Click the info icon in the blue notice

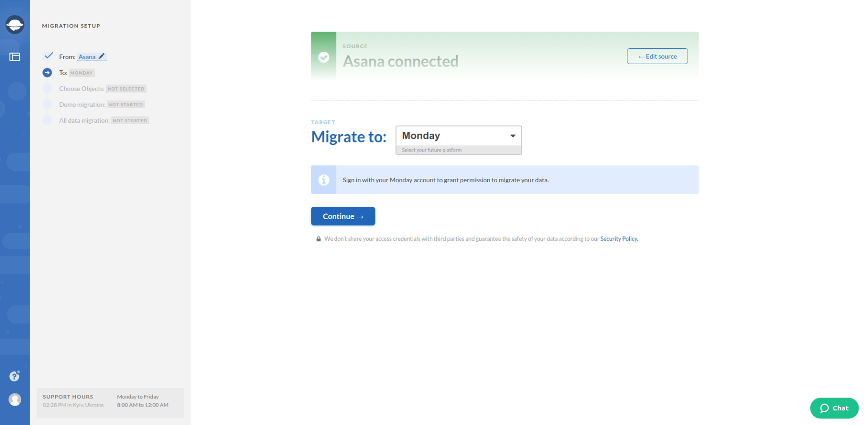tap(324, 180)
